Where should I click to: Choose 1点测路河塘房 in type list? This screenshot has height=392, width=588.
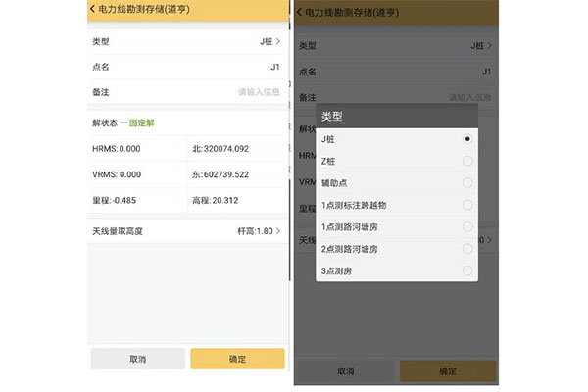(467, 227)
